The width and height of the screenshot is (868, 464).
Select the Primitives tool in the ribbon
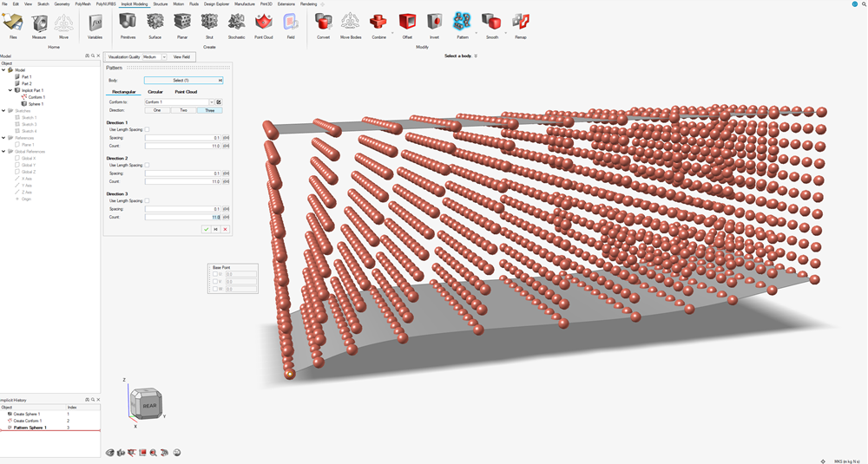[127, 22]
